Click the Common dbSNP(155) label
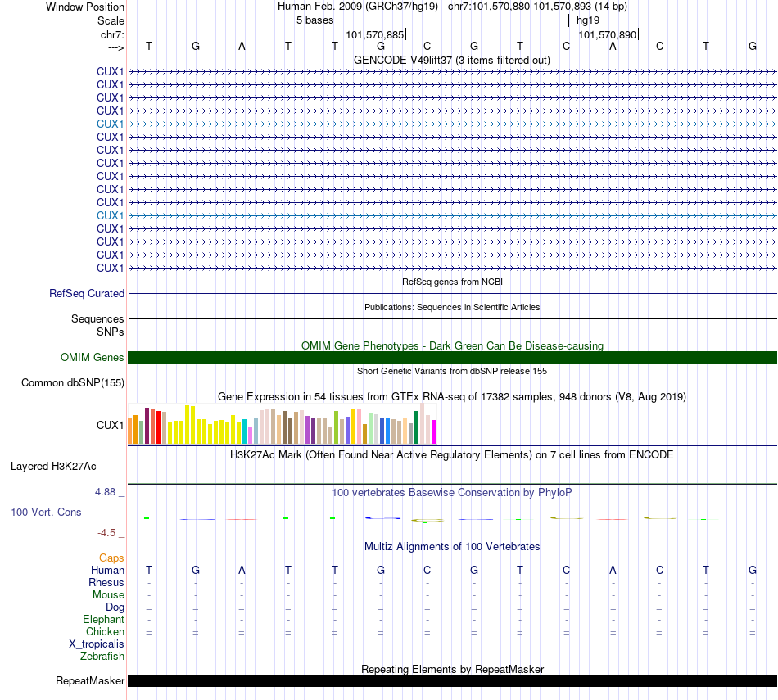The width and height of the screenshot is (778, 700). [x=73, y=383]
